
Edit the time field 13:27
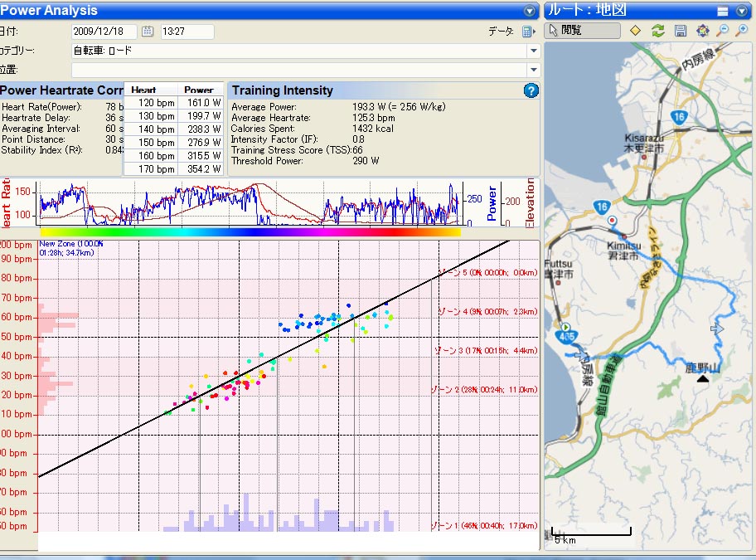click(x=187, y=32)
